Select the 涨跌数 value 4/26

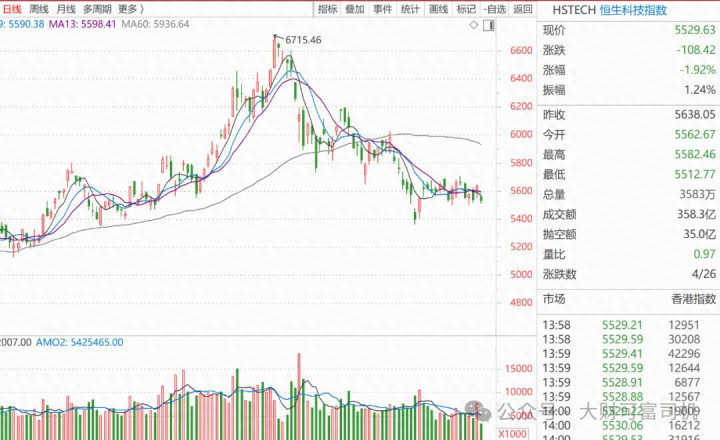(703, 274)
